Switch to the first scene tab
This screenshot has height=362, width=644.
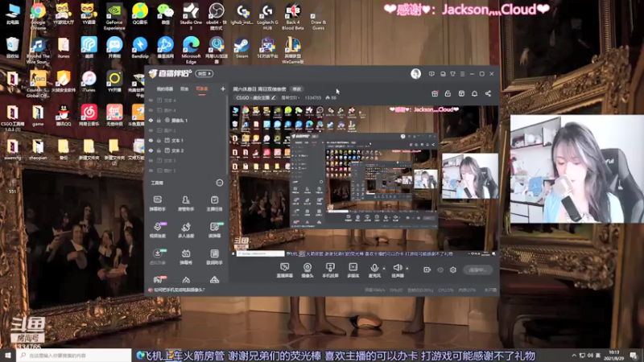[x=165, y=88]
